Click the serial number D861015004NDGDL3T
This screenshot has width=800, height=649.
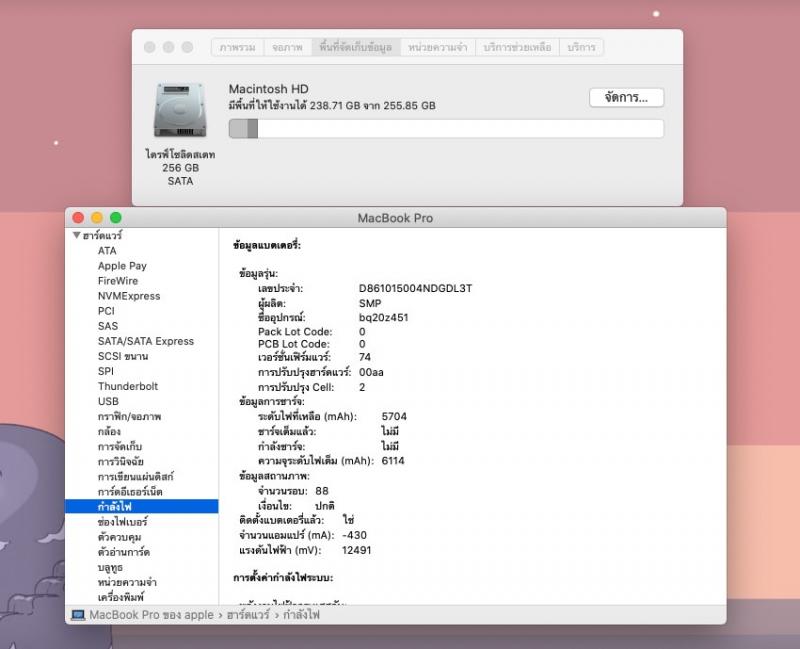416,288
